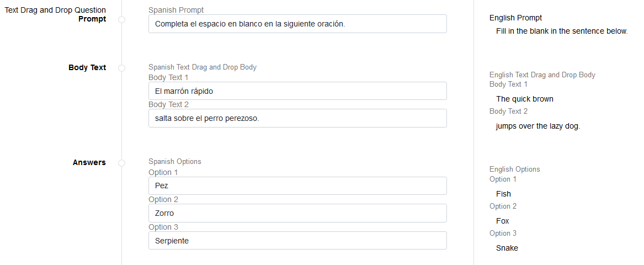644x265 pixels.
Task: Click the English option 'Snake'
Action: point(507,248)
